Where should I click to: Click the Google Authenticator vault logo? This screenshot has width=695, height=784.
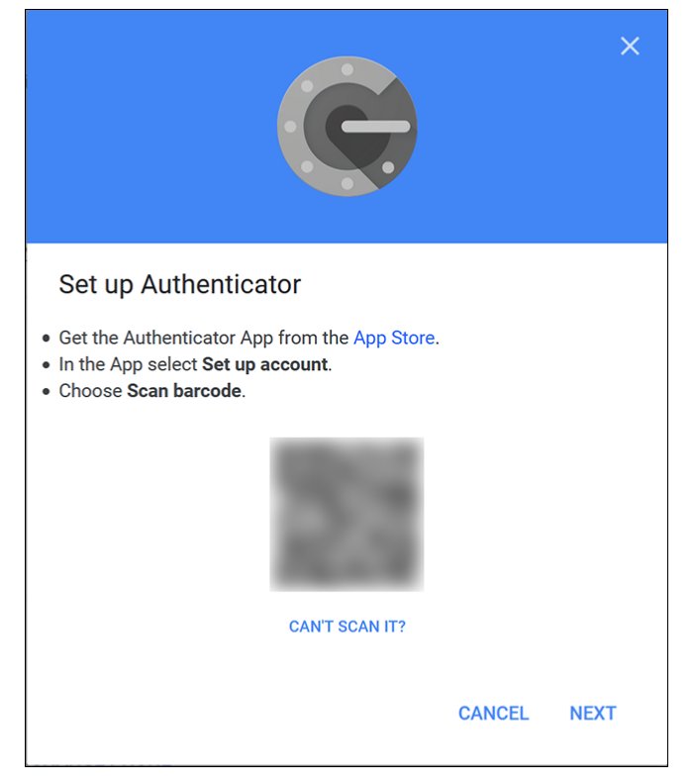click(347, 126)
